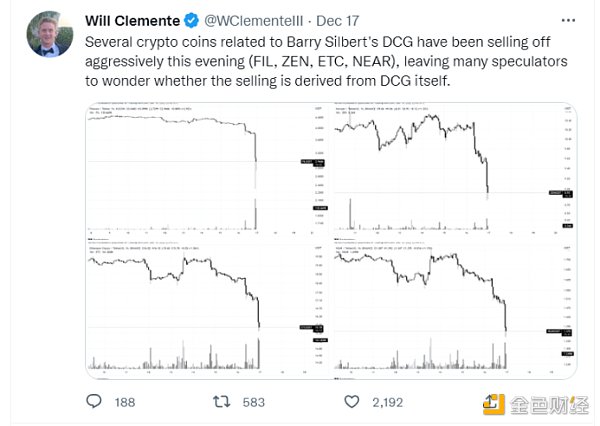Open the tweet's three-dot more menu
600x426 pixels.
(568, 20)
